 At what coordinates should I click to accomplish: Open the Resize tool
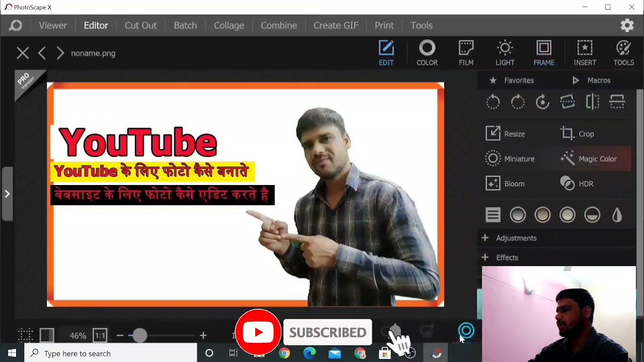coord(506,134)
